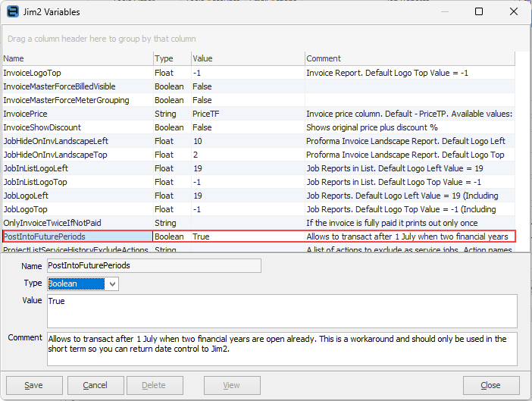Select the JobLogoLeft variable
The image size is (532, 401).
tap(26, 196)
